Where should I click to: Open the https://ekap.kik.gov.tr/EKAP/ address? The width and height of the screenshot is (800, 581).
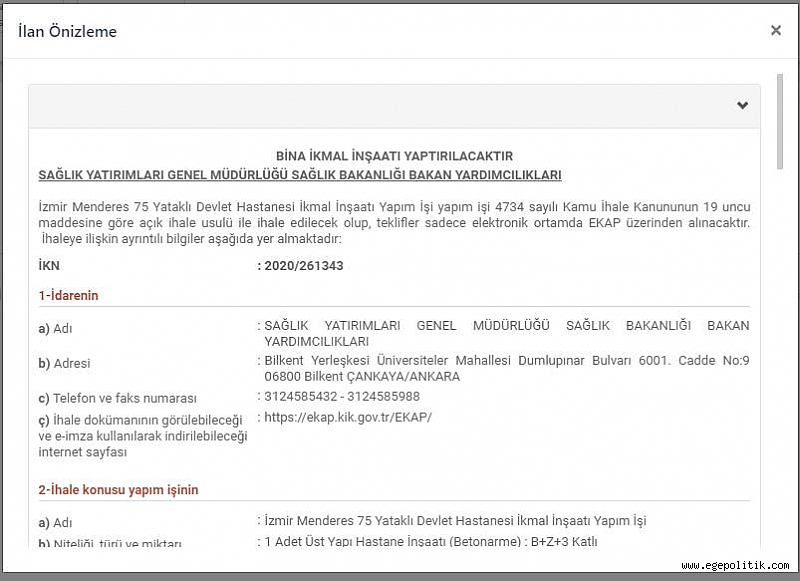pyautogui.click(x=348, y=417)
